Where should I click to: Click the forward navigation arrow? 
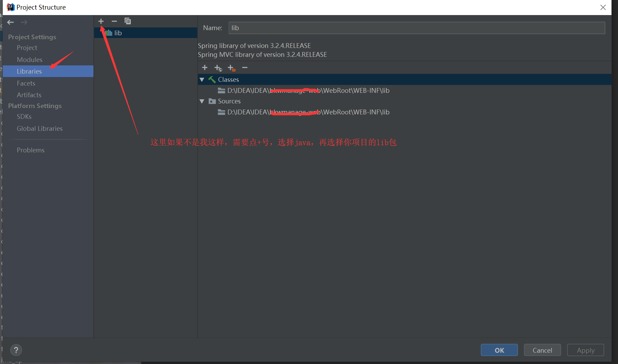point(24,22)
